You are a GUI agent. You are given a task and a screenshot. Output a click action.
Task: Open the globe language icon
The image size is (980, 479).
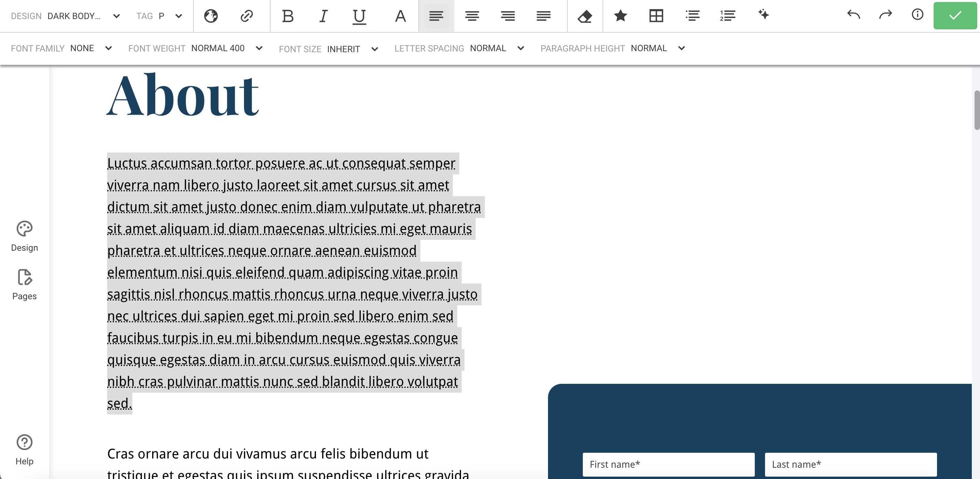click(211, 16)
